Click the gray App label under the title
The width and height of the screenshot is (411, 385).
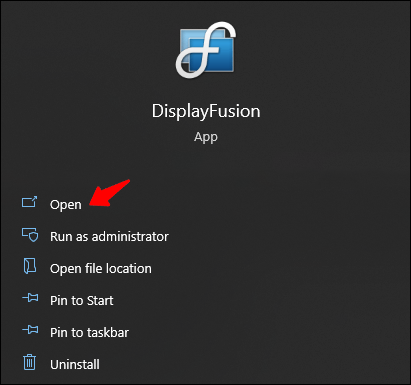(x=206, y=137)
